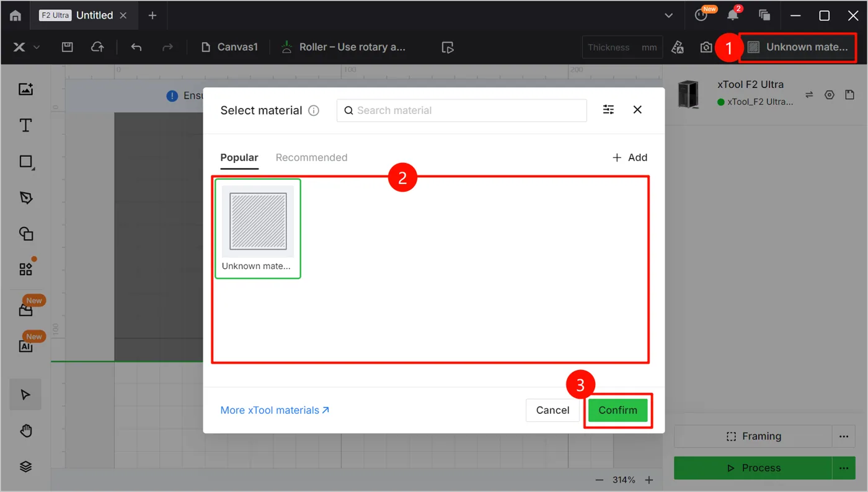Click the camera capture icon
Image resolution: width=868 pixels, height=492 pixels.
click(x=706, y=47)
